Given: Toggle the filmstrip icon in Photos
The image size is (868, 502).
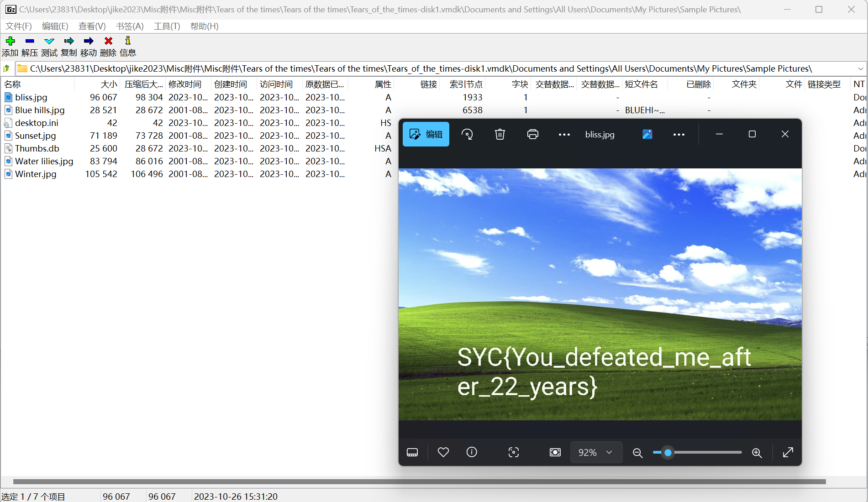Looking at the screenshot, I should pyautogui.click(x=412, y=452).
